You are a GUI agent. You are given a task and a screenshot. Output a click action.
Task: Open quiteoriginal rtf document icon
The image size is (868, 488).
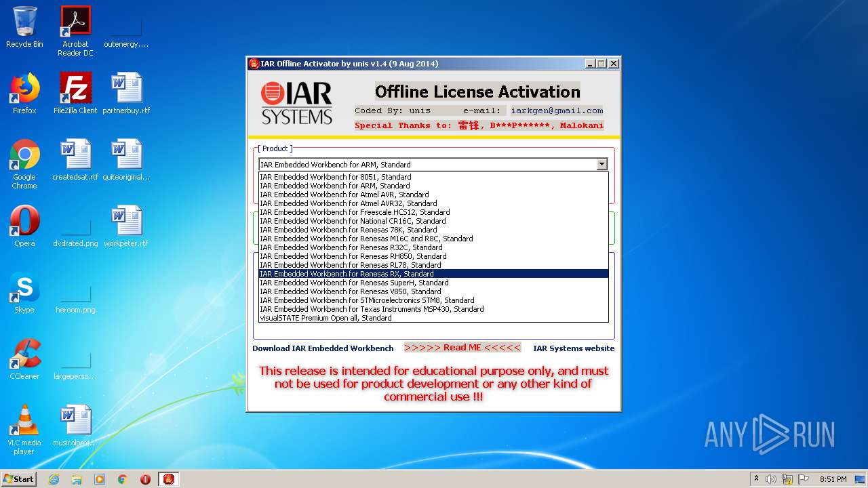click(126, 160)
